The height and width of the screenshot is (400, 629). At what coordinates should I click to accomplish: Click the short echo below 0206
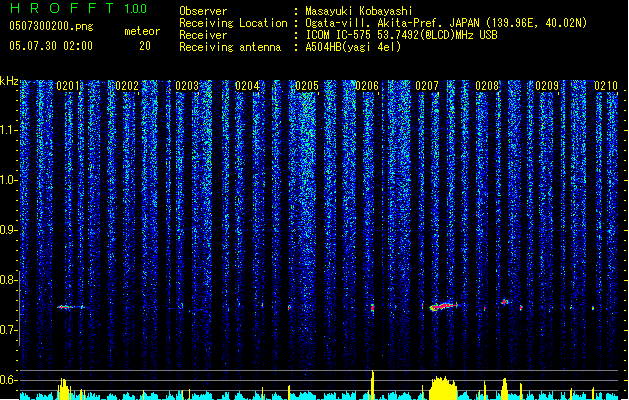tap(373, 308)
